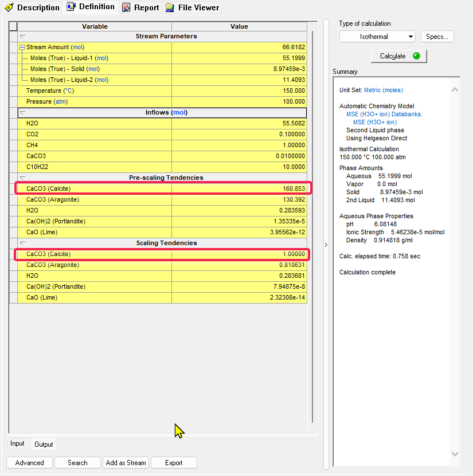
Task: Select the CH4 inflow value 1.00000
Action: pos(240,145)
